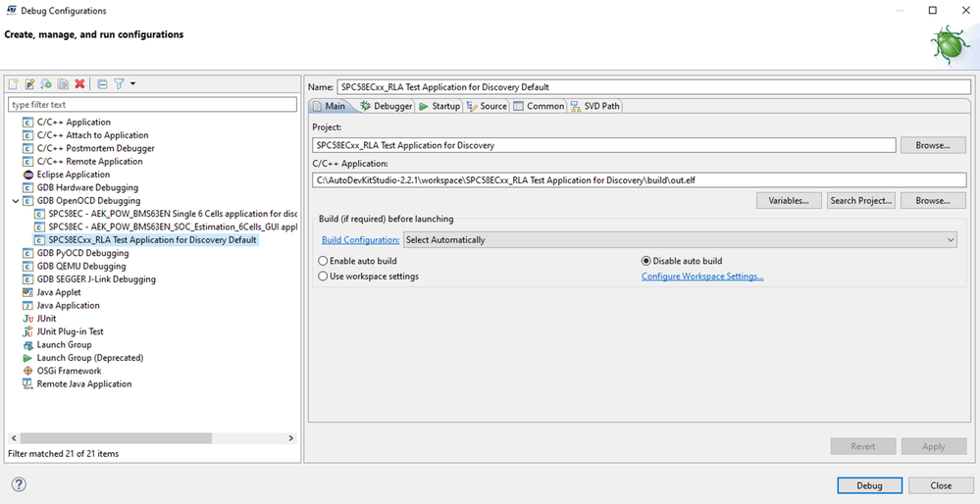Click the tree scrollbar left arrow
980x504 pixels.
coord(15,439)
